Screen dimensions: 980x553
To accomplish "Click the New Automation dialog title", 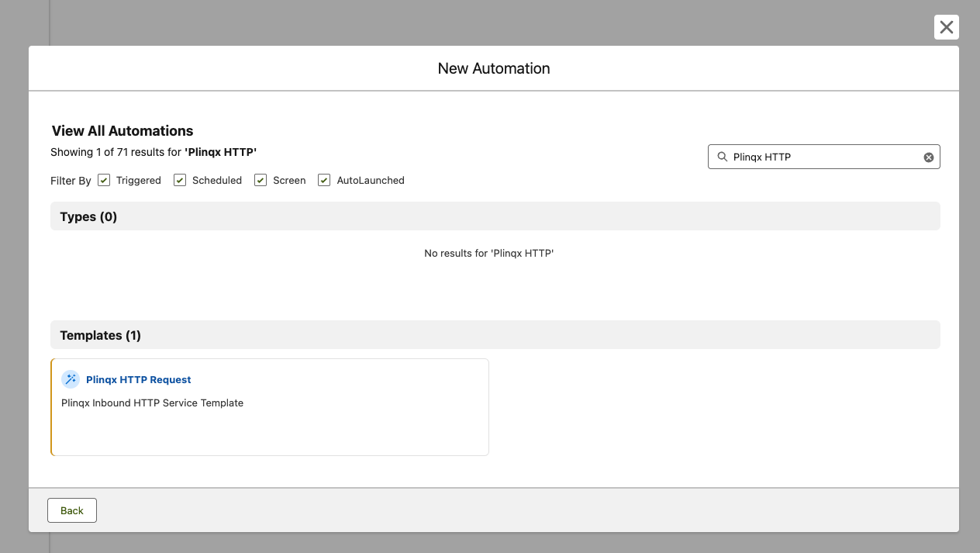I will 494,68.
